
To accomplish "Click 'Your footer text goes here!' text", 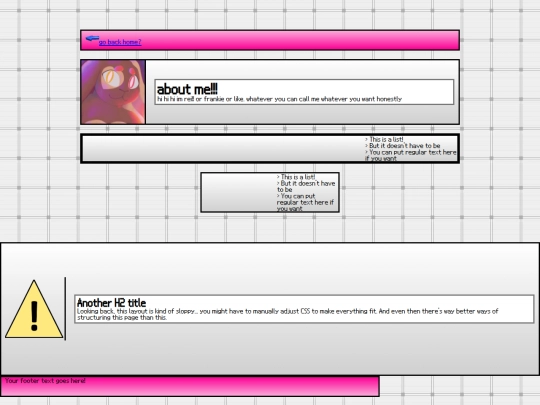I will click(45, 381).
